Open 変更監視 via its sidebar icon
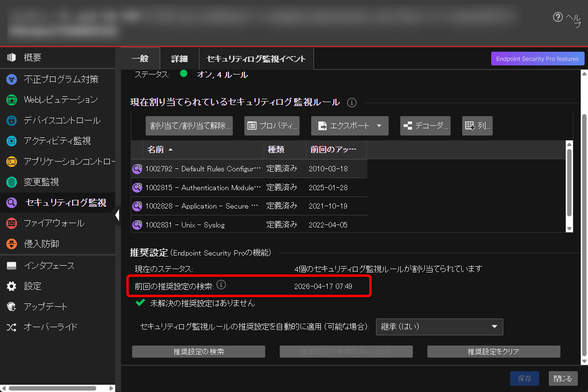The image size is (588, 392). 11,182
